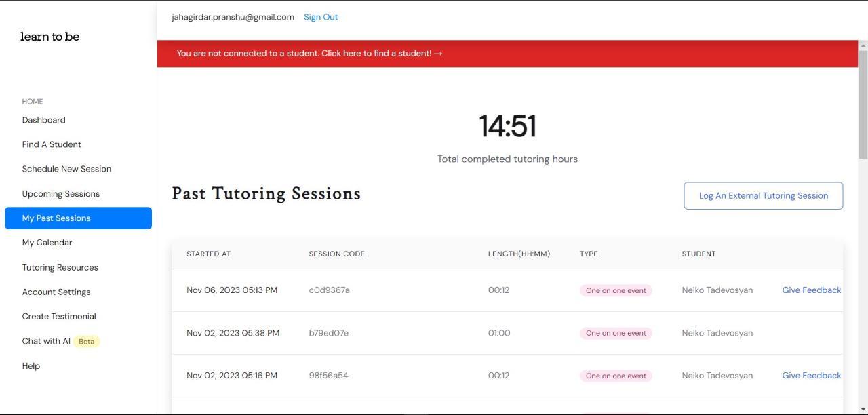This screenshot has height=415, width=868.
Task: Click the account email address
Action: (233, 17)
